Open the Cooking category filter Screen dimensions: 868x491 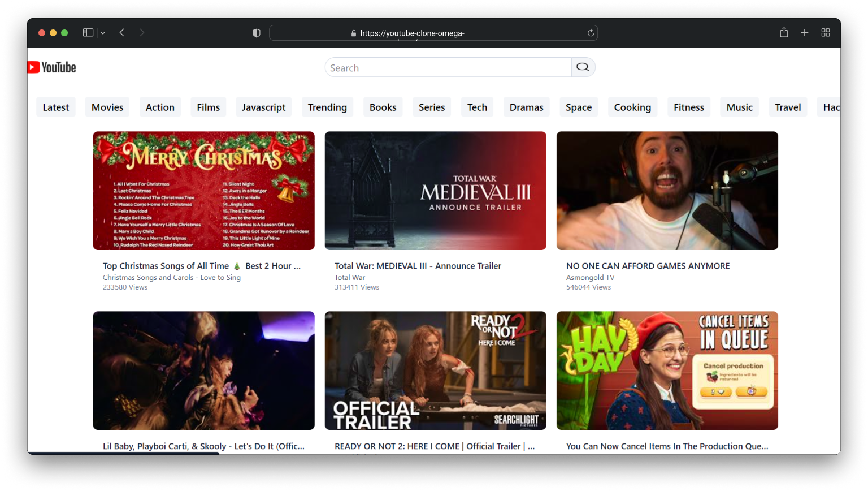(632, 107)
